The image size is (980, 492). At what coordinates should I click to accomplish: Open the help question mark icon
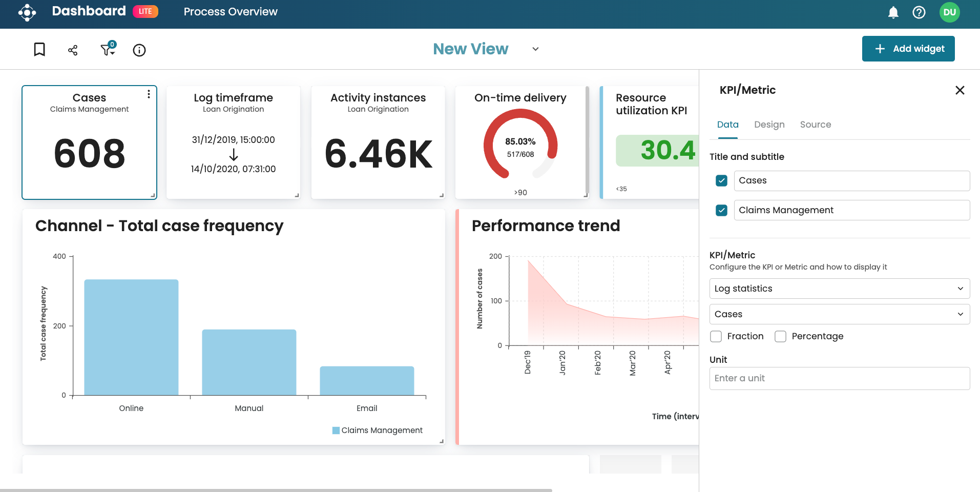tap(919, 12)
